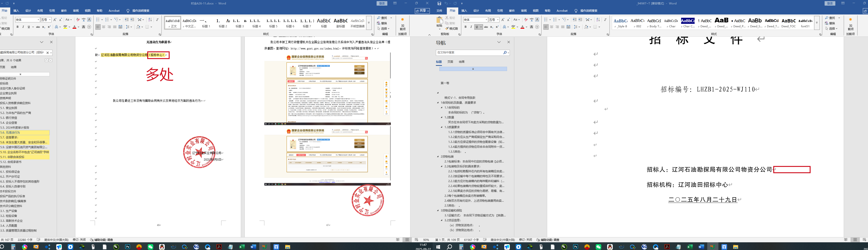Open the Acrobat tab in 时金A26-11 window
The image size is (868, 250).
click(x=114, y=11)
